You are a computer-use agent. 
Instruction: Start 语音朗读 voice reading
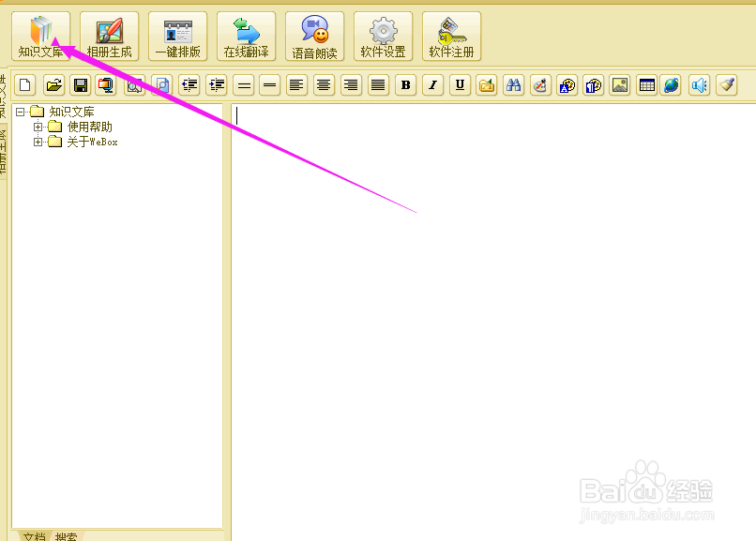pos(315,37)
